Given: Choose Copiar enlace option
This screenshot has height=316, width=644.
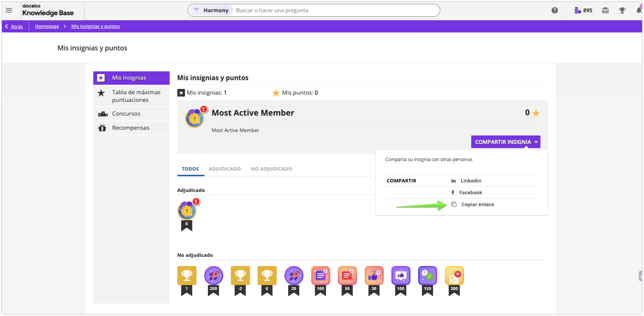Looking at the screenshot, I should tap(477, 204).
